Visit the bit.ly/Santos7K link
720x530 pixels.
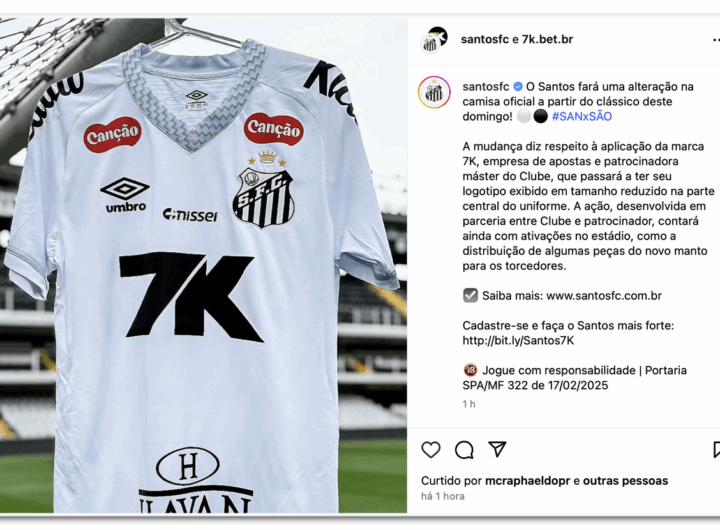pos(518,340)
